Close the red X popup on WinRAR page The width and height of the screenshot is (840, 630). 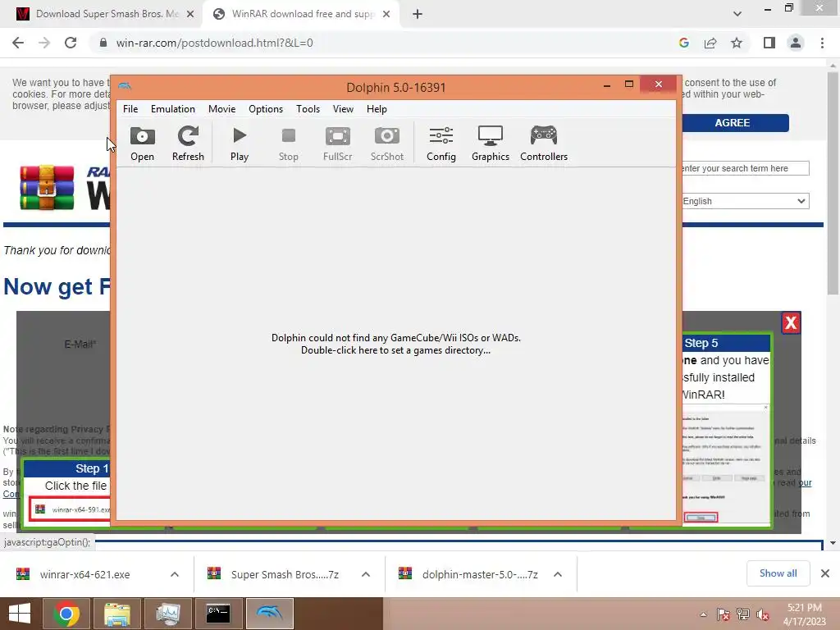point(791,323)
